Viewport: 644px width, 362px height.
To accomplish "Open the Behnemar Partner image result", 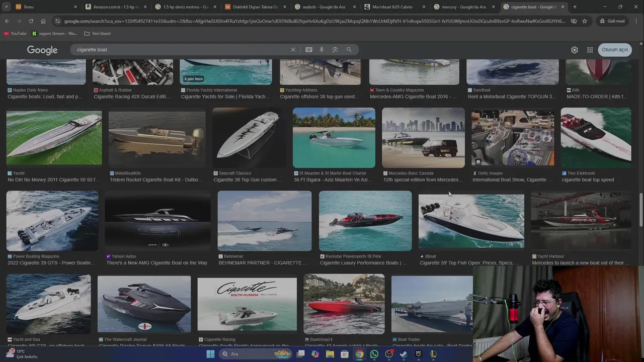I will point(265,221).
